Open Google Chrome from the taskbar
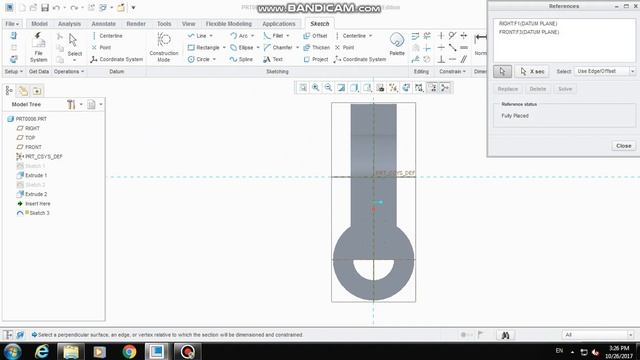 click(129, 351)
